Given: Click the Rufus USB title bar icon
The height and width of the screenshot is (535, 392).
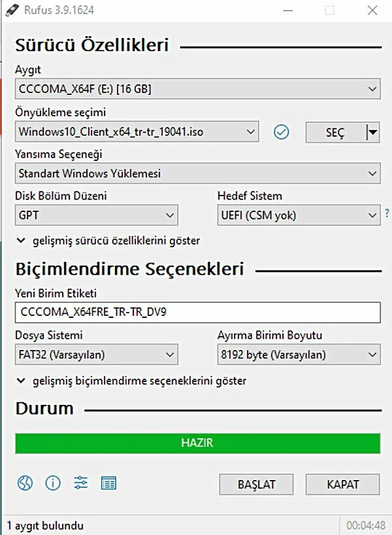Looking at the screenshot, I should click(12, 10).
